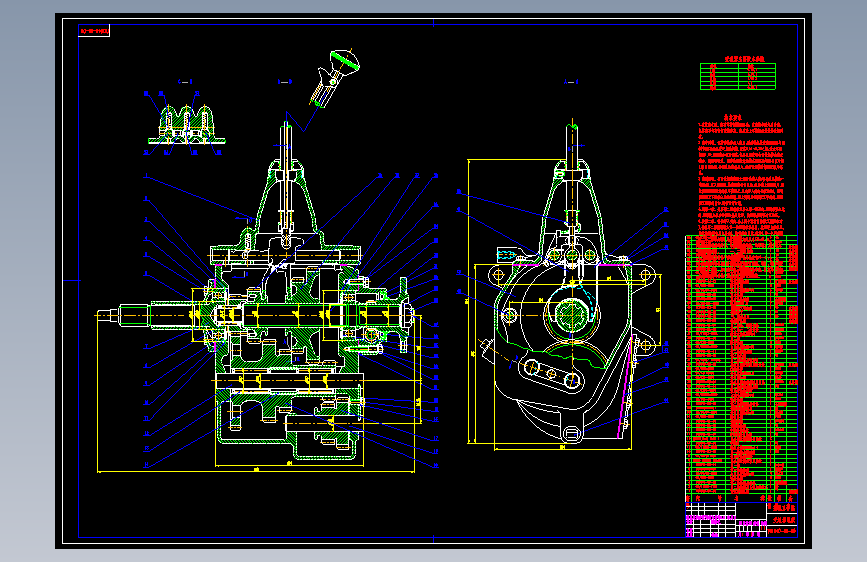Image resolution: width=867 pixels, height=562 pixels.
Task: Click the section label above the main view
Action: click(284, 82)
